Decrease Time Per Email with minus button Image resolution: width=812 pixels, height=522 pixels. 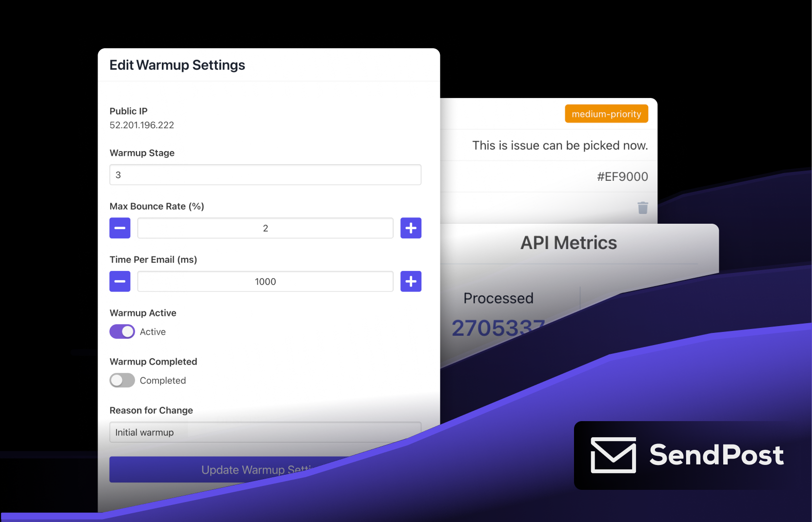(120, 281)
